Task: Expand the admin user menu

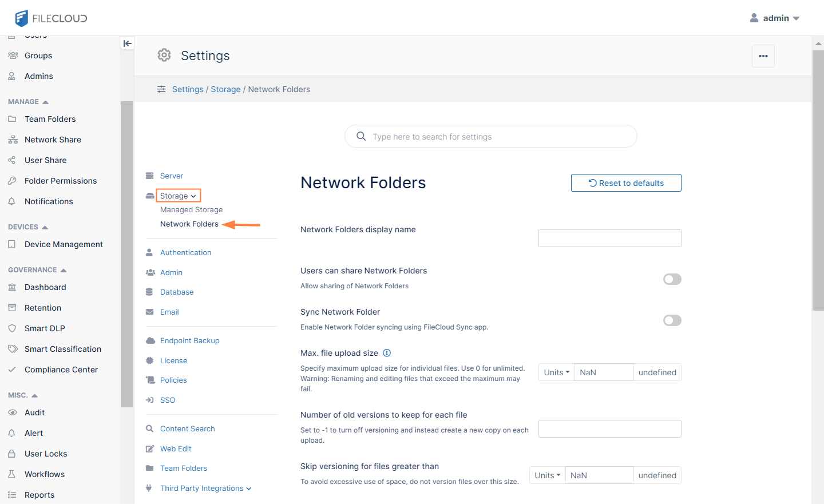Action: (775, 18)
